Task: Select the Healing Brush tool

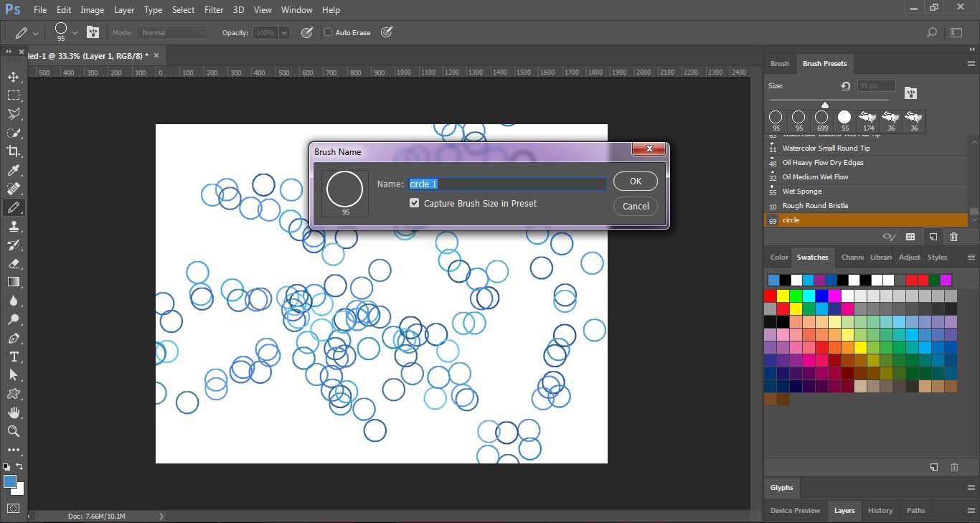Action: [x=13, y=189]
